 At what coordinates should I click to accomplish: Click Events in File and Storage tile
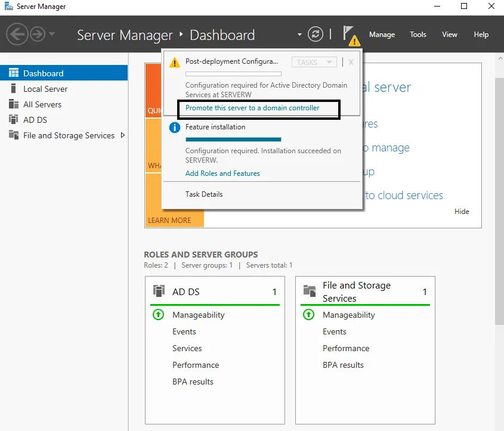pos(334,331)
